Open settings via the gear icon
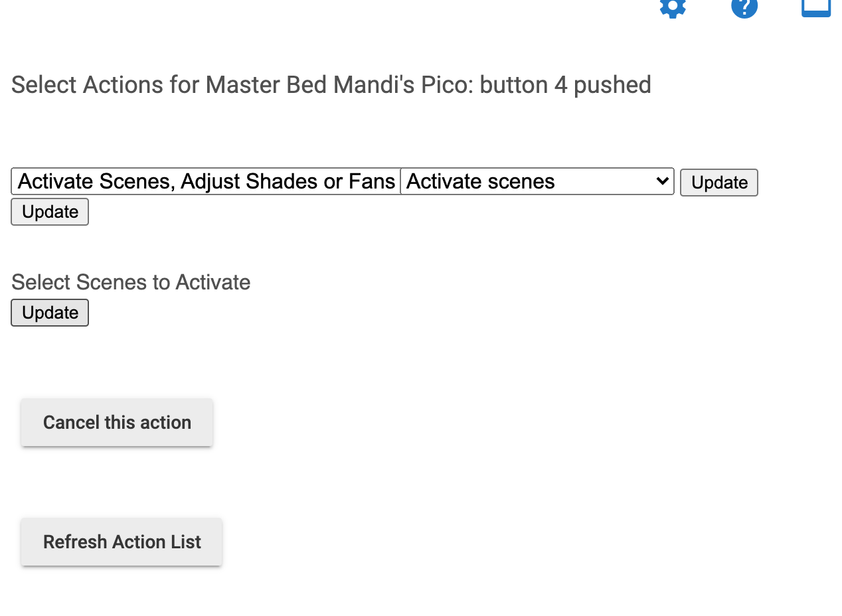This screenshot has height=616, width=842. click(673, 7)
